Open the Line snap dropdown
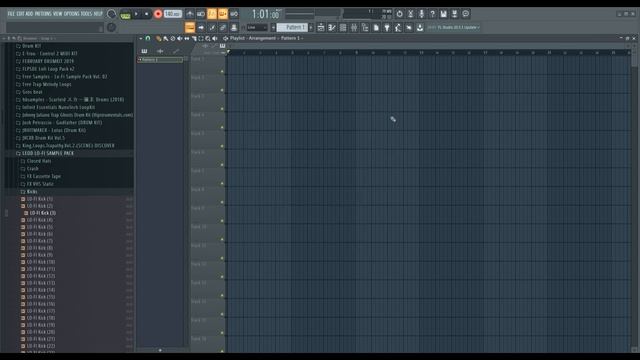 [257, 28]
